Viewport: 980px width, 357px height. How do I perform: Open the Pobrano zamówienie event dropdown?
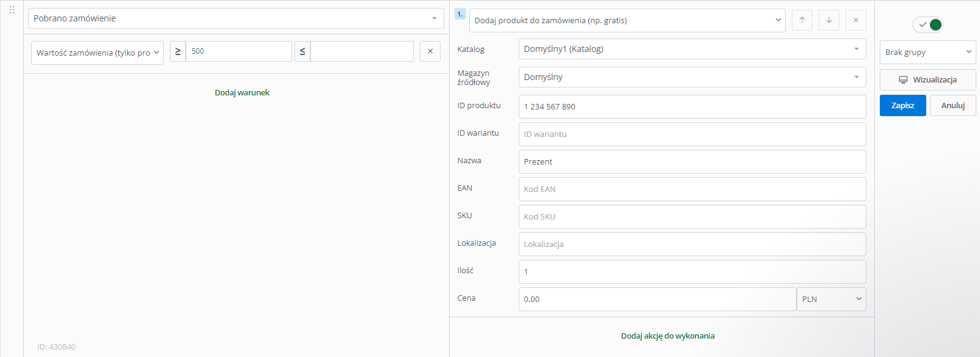[x=236, y=18]
